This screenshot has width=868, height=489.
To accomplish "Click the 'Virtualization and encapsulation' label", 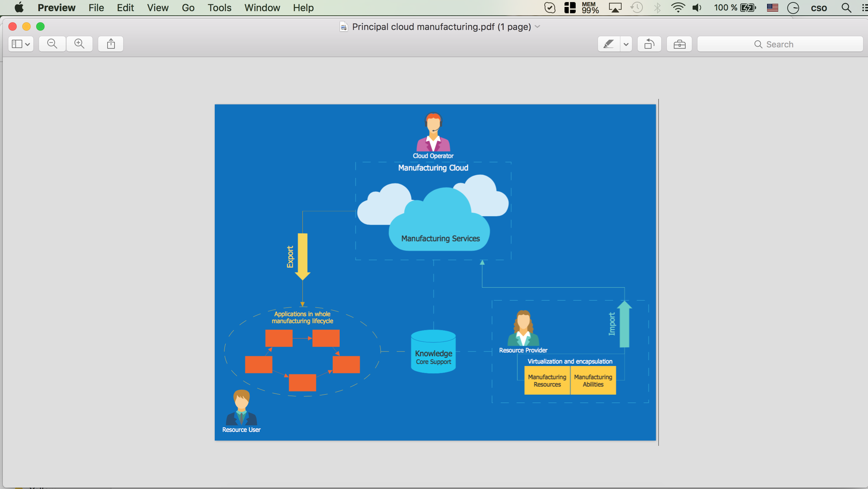I will [570, 362].
